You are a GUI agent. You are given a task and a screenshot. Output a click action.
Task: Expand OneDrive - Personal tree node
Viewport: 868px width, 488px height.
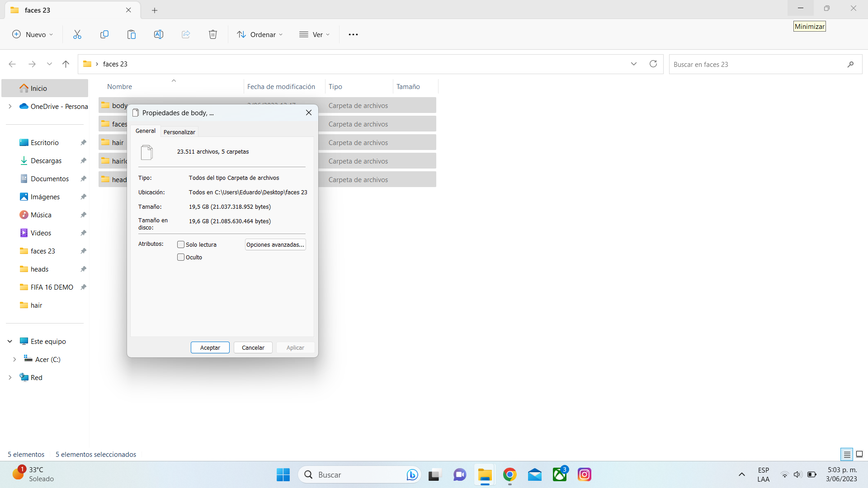point(10,106)
